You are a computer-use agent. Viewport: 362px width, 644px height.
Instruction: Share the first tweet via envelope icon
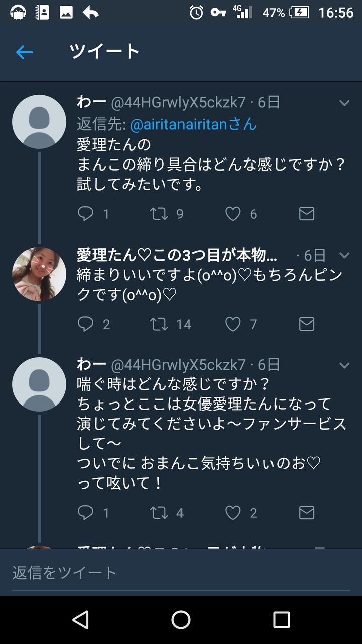coord(306,214)
